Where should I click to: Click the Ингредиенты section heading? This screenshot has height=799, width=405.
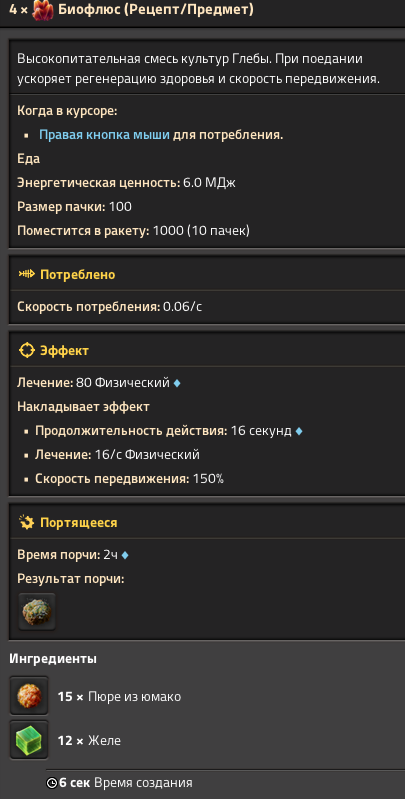(x=53, y=658)
